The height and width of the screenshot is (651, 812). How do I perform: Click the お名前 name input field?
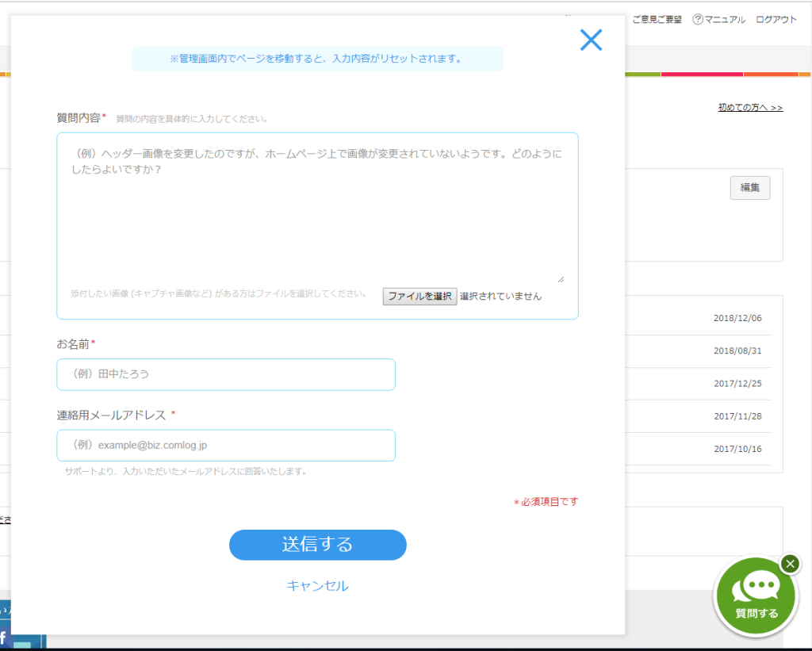coord(226,374)
